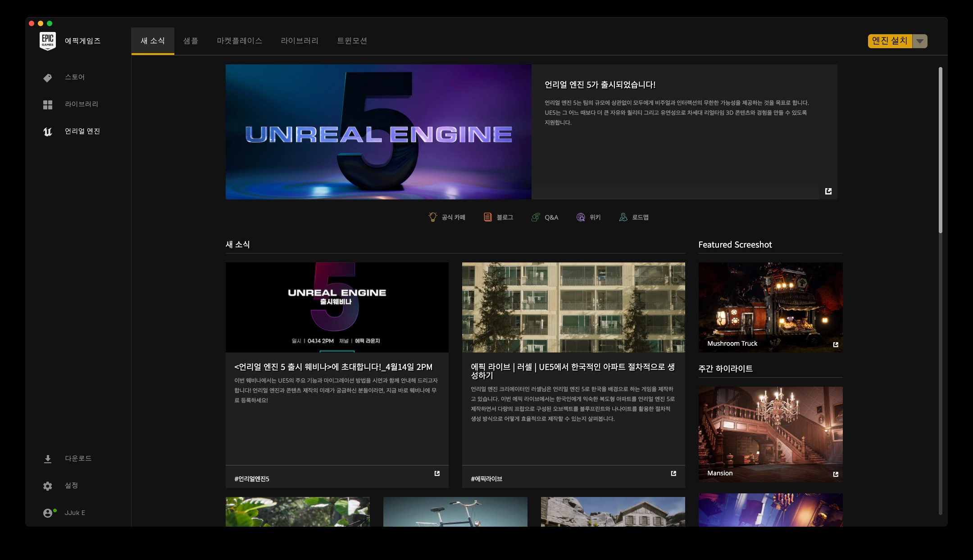
Task: Click the vertical scrollbar on right
Action: point(941,150)
